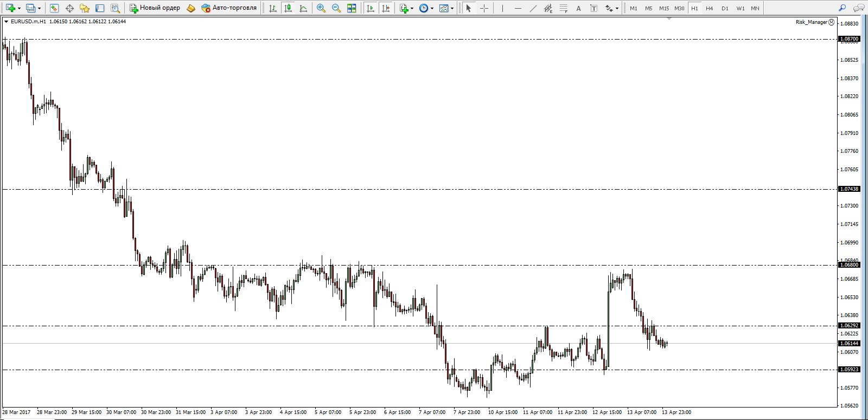Expand the Periods dropdown arrow
Image resolution: width=868 pixels, height=420 pixels.
(x=432, y=8)
